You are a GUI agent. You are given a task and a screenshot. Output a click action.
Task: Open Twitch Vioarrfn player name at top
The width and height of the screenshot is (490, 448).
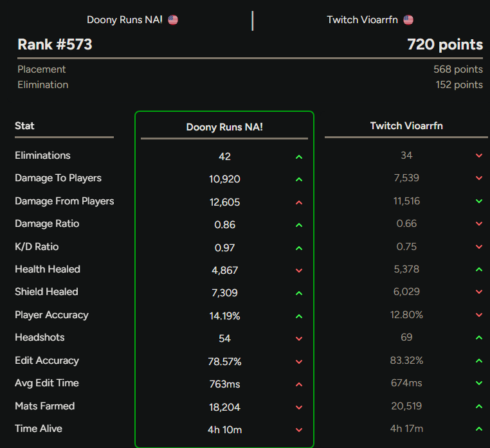(362, 20)
